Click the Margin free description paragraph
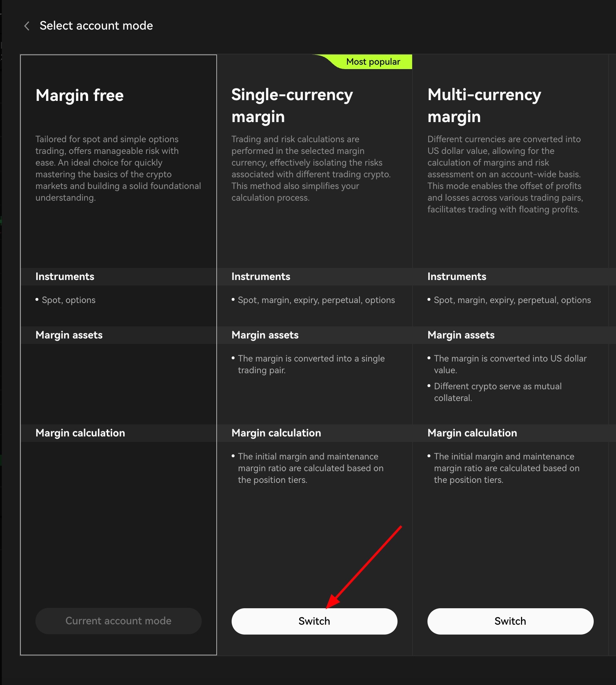The width and height of the screenshot is (616, 685). (118, 169)
